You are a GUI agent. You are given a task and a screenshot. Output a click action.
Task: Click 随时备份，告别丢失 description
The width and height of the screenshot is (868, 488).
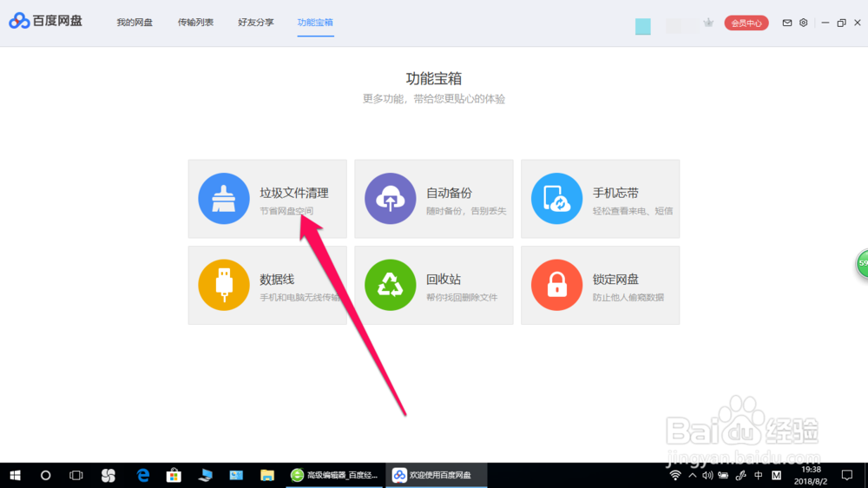pos(466,211)
